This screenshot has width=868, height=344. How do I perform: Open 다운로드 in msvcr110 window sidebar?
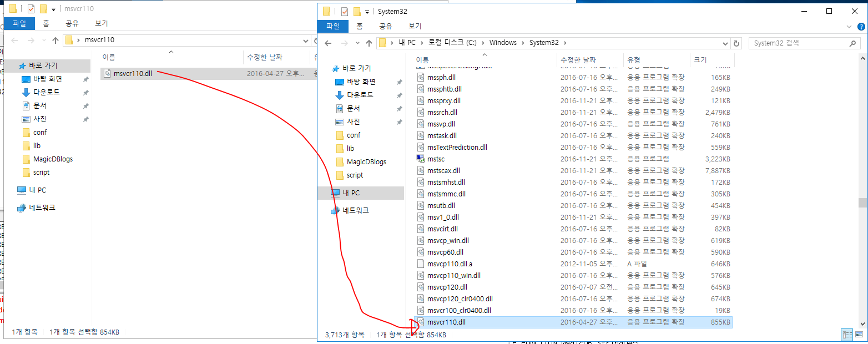46,92
